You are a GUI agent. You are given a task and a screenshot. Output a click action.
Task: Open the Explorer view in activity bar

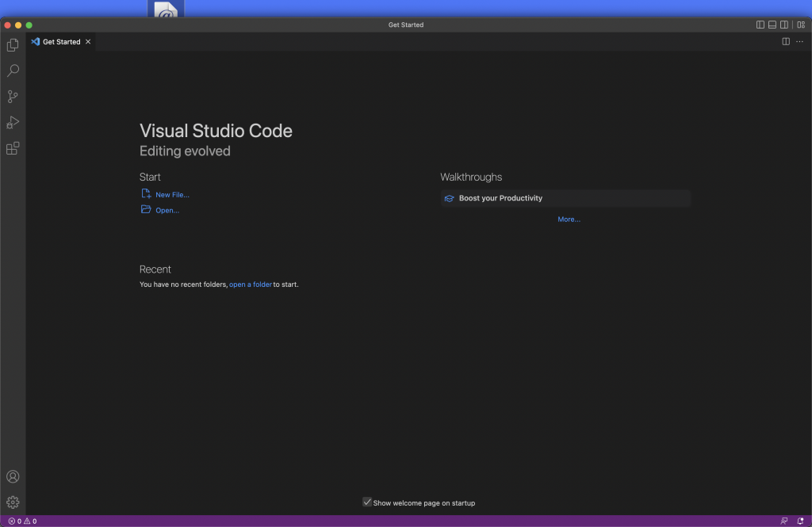13,45
